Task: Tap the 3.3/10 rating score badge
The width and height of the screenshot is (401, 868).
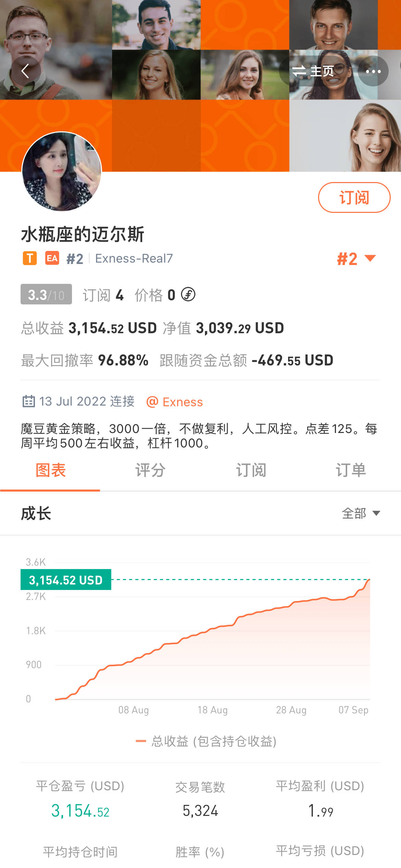Action: [x=46, y=294]
